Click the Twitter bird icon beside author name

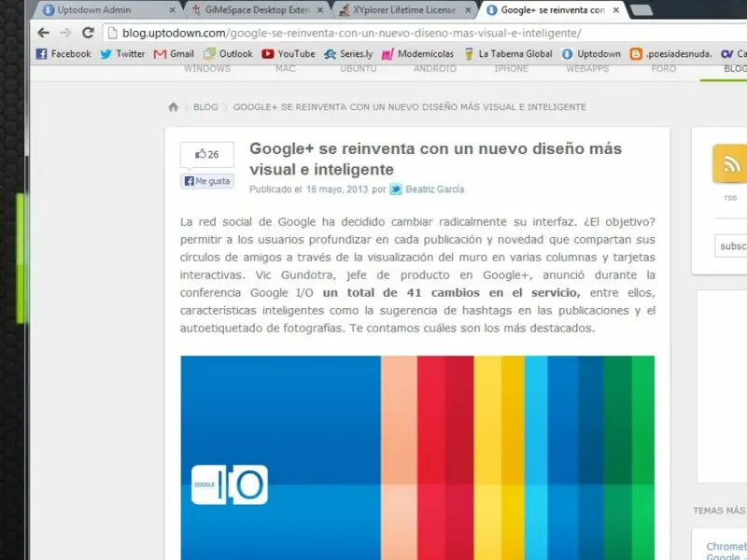396,189
